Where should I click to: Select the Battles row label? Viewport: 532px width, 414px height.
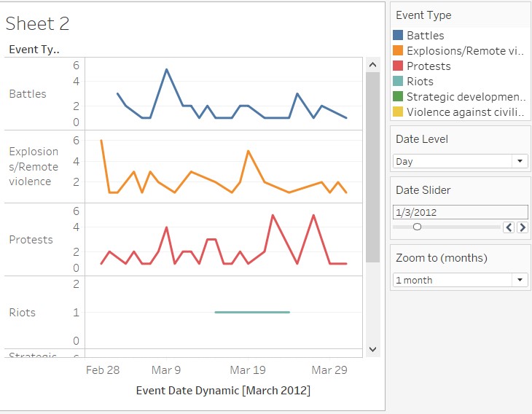click(28, 94)
